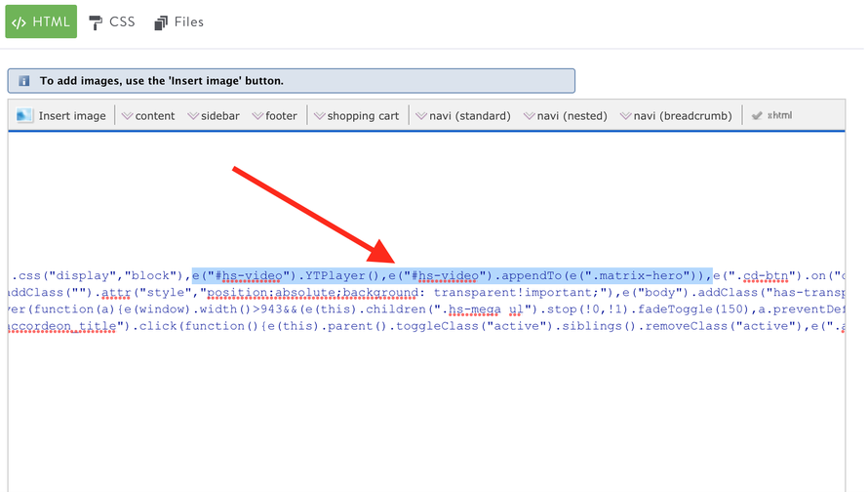868x492 pixels.
Task: Click the 'toggleClass("active")' code text
Action: [x=474, y=326]
